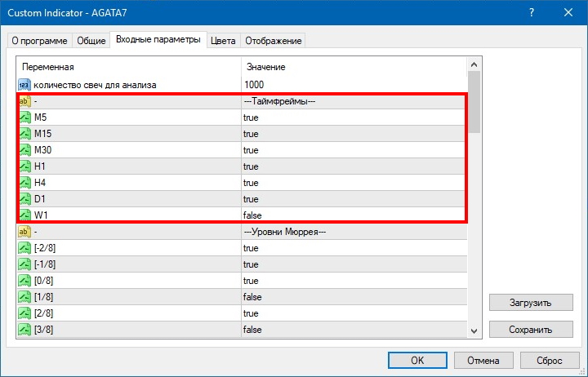
Task: Select the icon next to [-2/8] level
Action: tap(24, 248)
